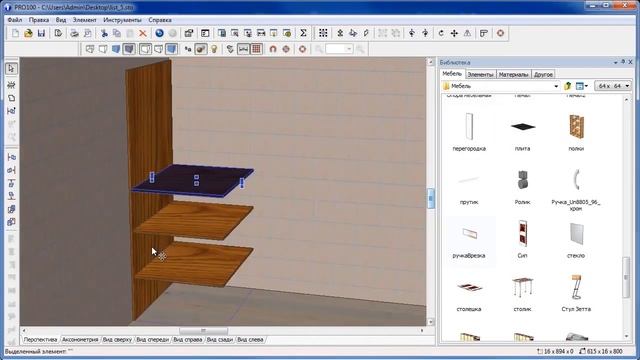Image resolution: width=640 pixels, height=360 pixels.
Task: Toggle textured display mode
Action: [129, 49]
